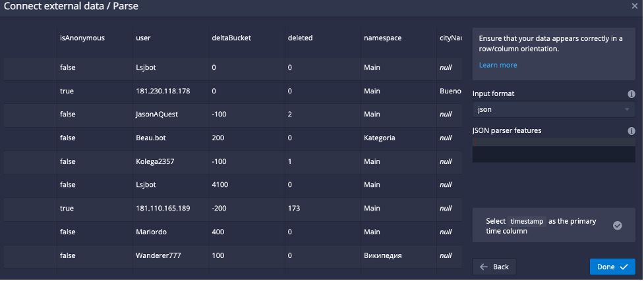Click the dropdown arrow in Input format
Screen dimensions: 644x281
(x=627, y=109)
